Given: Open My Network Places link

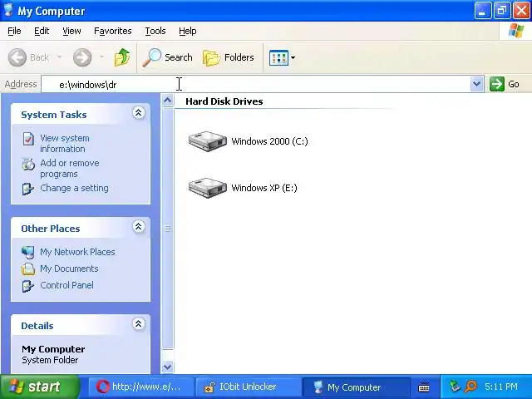Looking at the screenshot, I should 77,252.
